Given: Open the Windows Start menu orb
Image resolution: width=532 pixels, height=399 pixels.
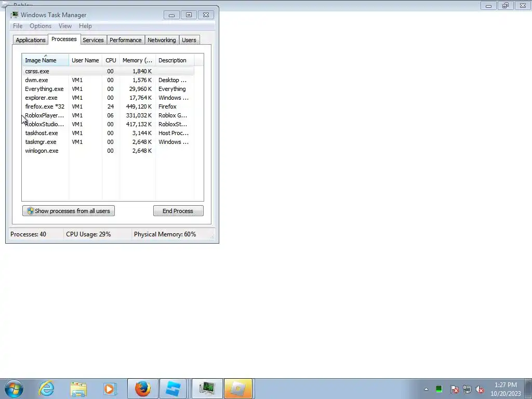Looking at the screenshot, I should point(14,389).
